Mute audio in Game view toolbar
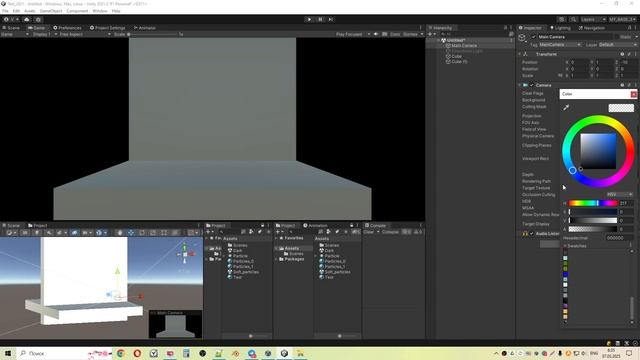This screenshot has height=360, width=640. pyautogui.click(x=376, y=34)
